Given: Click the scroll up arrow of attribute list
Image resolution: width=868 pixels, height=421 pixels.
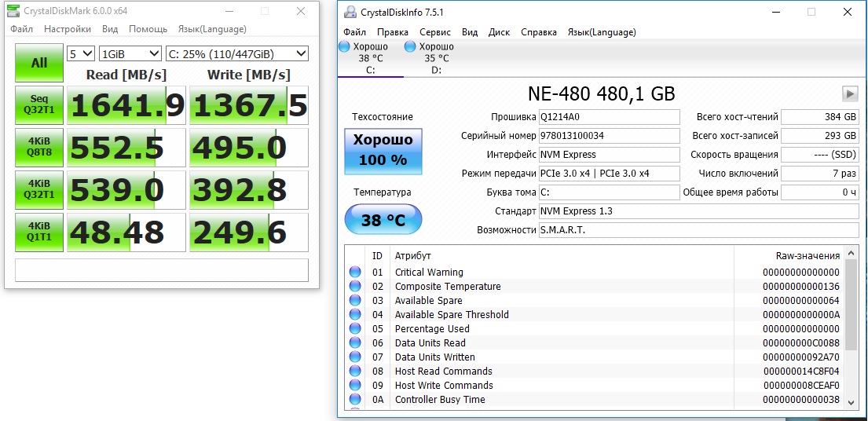Looking at the screenshot, I should coord(852,255).
